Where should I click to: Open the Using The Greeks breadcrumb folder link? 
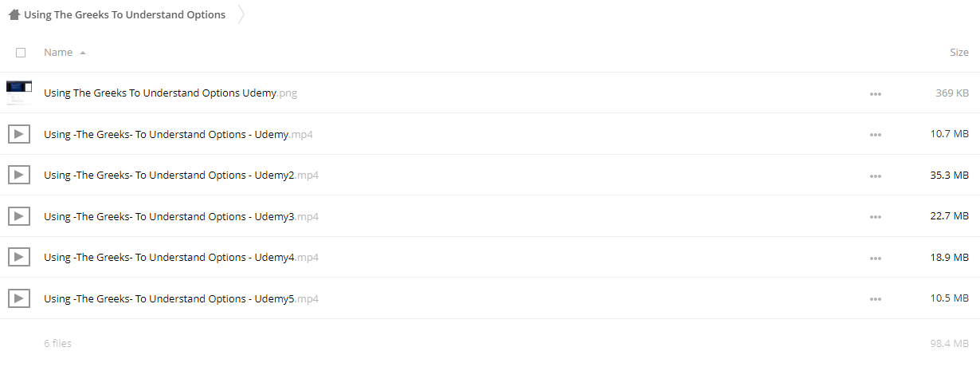point(124,14)
